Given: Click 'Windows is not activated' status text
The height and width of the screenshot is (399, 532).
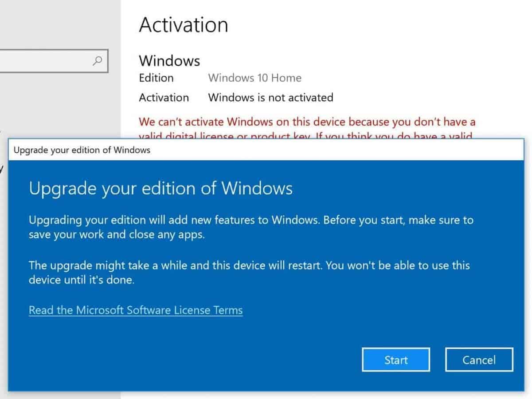Looking at the screenshot, I should point(270,98).
